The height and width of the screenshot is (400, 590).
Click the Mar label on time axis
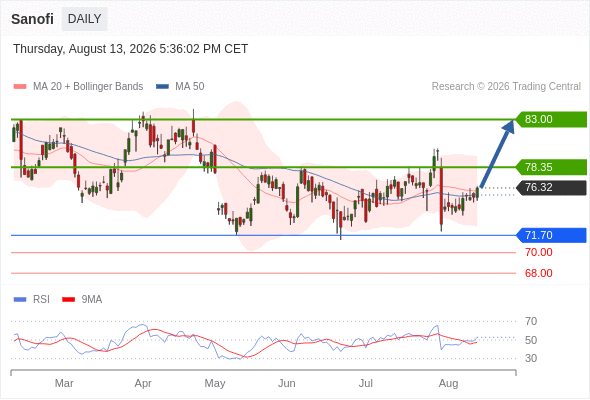pyautogui.click(x=64, y=383)
